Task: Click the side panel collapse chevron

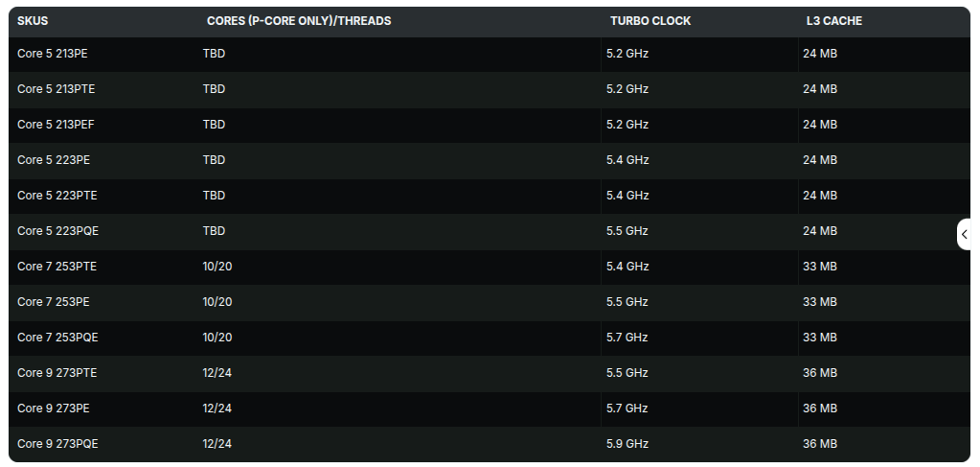Action: click(x=965, y=234)
